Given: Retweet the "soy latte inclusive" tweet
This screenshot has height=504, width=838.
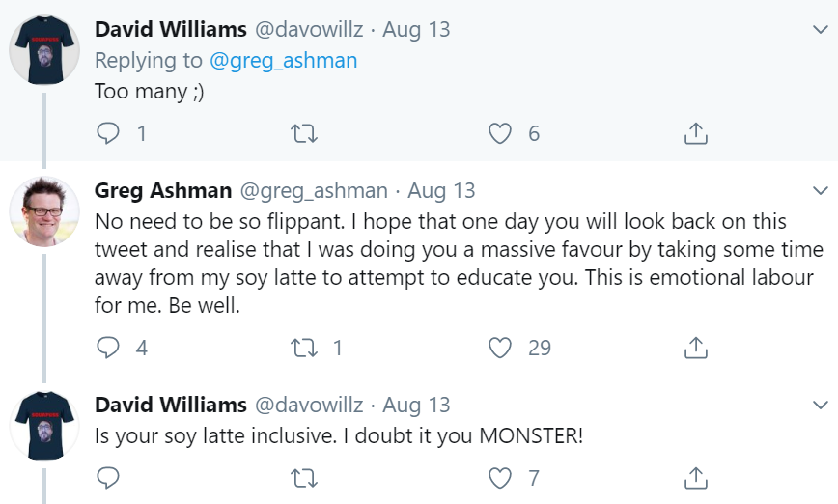Looking at the screenshot, I should coord(303,477).
